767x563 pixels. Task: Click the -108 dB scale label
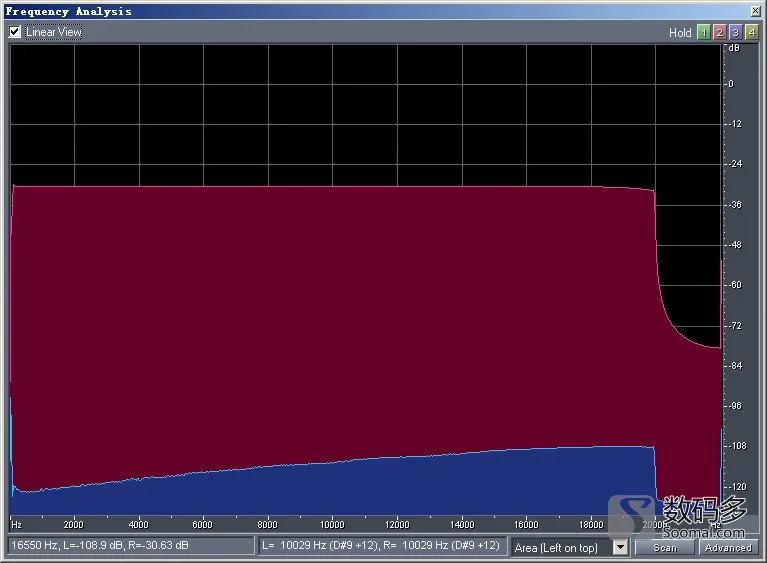(737, 446)
